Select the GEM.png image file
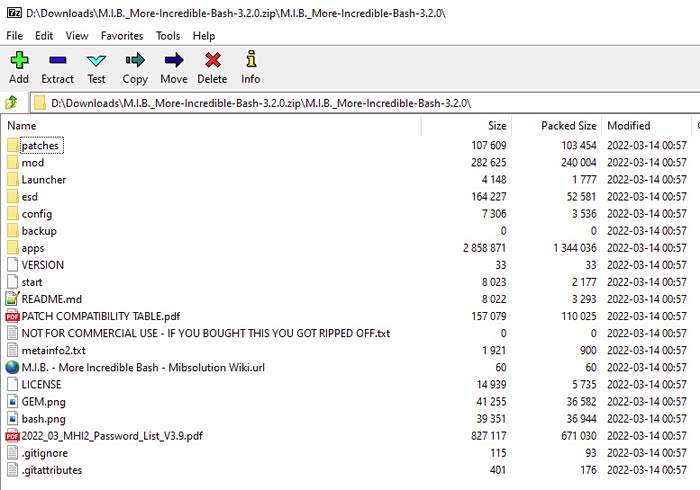 coord(44,401)
